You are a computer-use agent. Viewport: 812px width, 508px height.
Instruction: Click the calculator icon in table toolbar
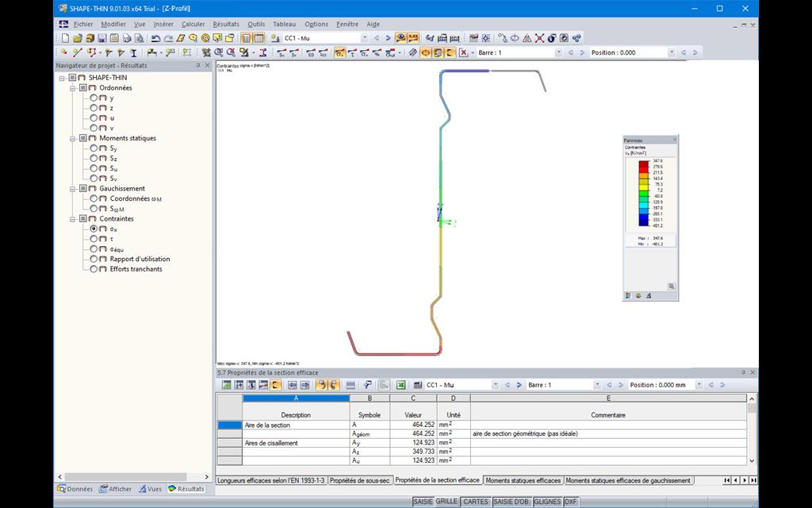(x=417, y=385)
